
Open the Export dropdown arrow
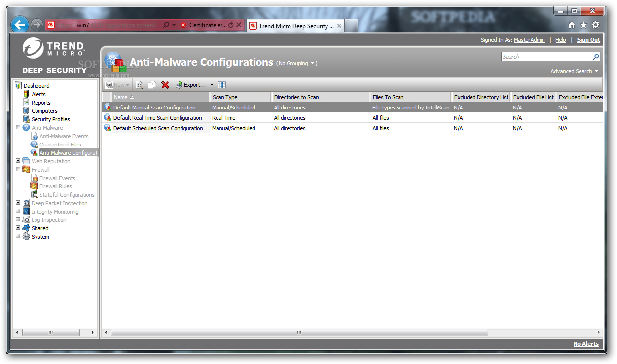point(212,85)
